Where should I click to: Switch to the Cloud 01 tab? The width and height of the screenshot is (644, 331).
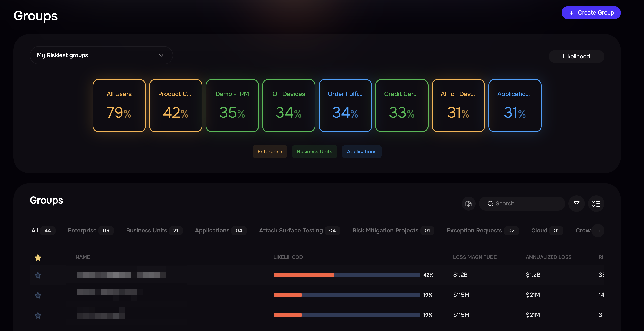547,230
